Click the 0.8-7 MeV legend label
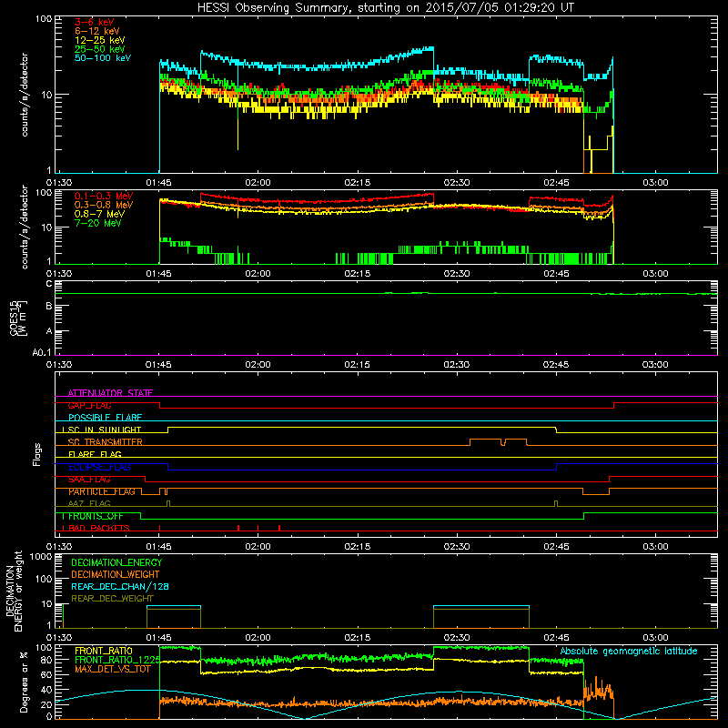This screenshot has height=728, width=728. (x=99, y=214)
